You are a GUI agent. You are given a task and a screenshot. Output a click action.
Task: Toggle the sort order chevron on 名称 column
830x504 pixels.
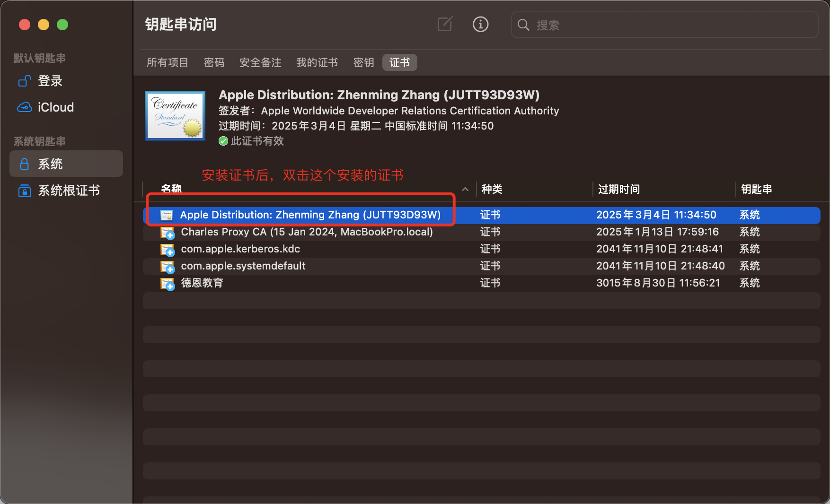pos(465,189)
